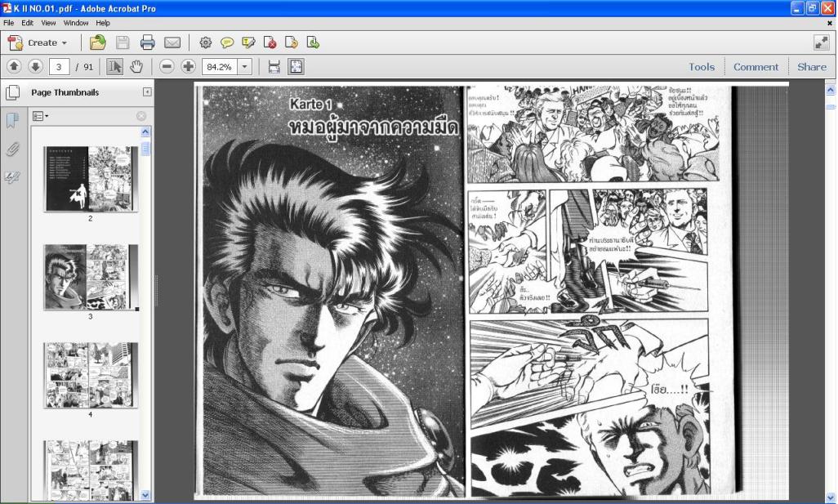Zoom out with the minus button
Viewport: 838px width, 504px height.
pos(167,67)
